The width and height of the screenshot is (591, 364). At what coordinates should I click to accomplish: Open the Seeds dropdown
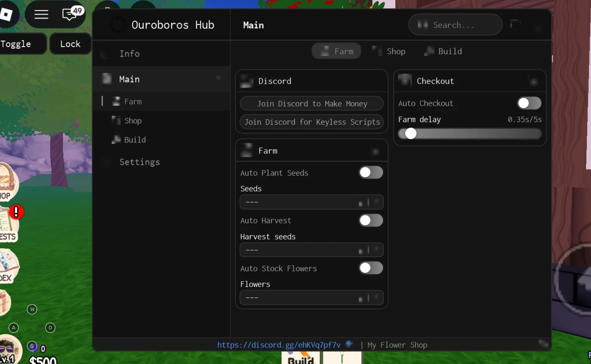311,202
